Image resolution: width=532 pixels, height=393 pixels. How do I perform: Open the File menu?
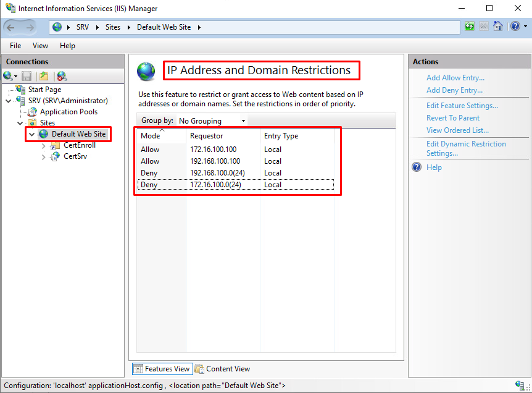coord(15,46)
